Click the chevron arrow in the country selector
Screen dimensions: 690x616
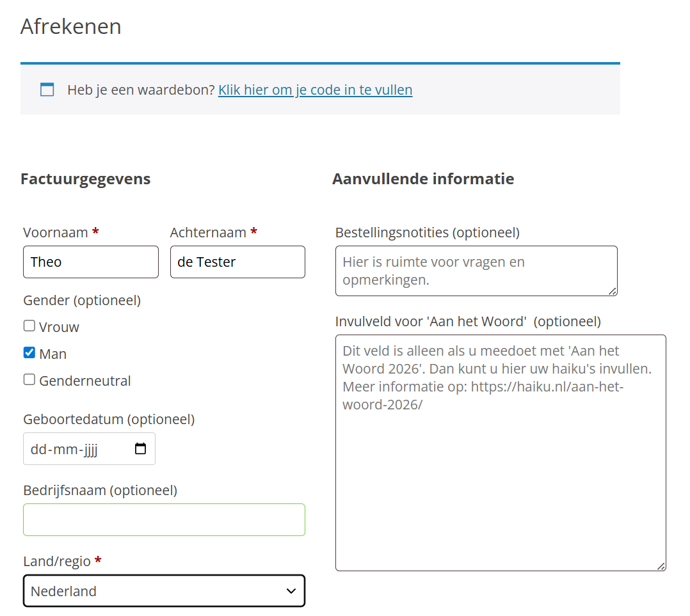coord(291,591)
